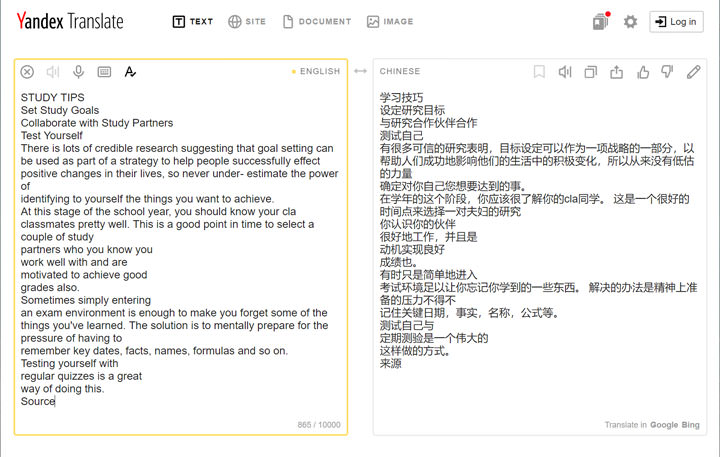Start voice input with the microphone icon
Screen dimensions: 720x457
[79, 72]
